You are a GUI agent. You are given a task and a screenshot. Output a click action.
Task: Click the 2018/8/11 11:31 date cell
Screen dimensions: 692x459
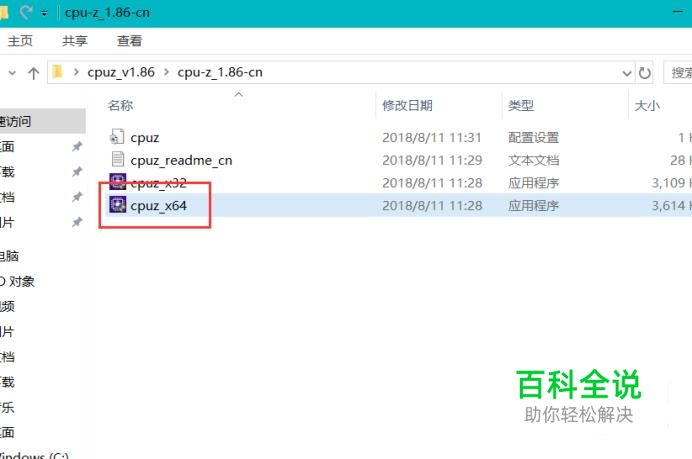point(432,138)
